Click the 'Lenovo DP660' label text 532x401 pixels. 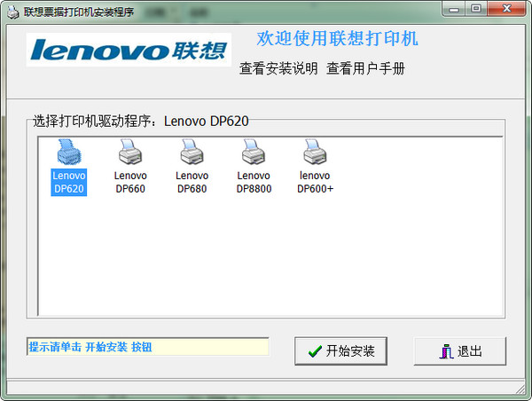point(130,183)
